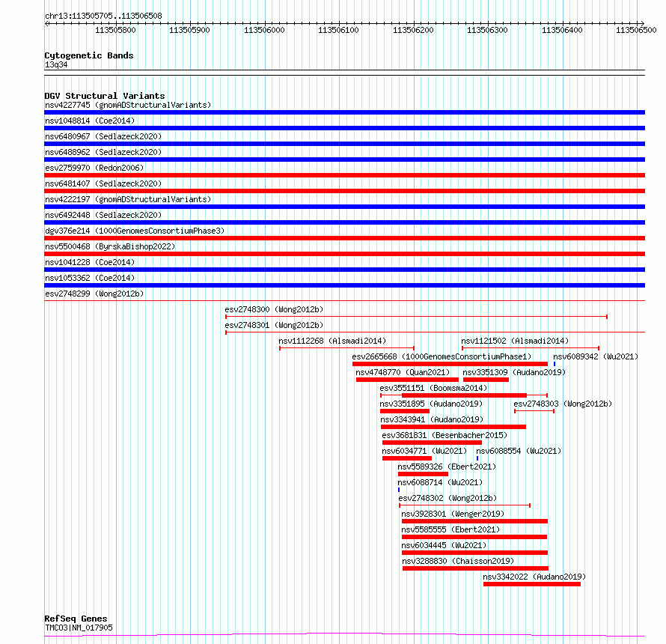
Task: Click nsv1112268 (Alsmadi2014) label
Action: [332, 341]
